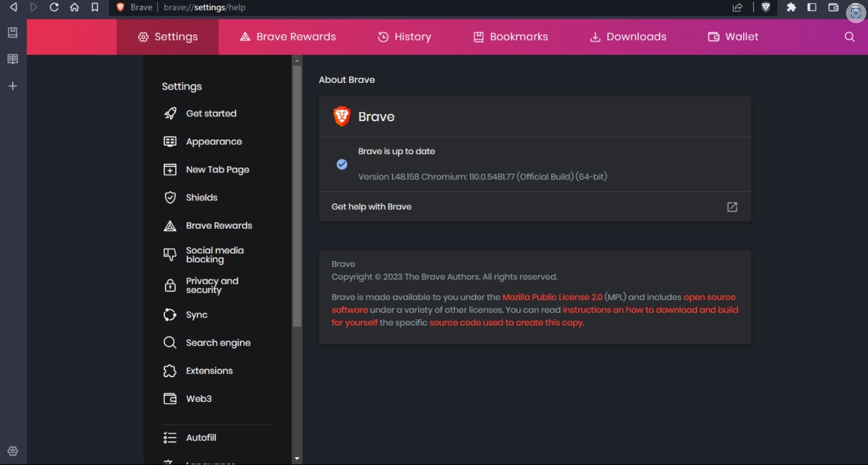Click the search icon in settings header

pyautogui.click(x=849, y=36)
